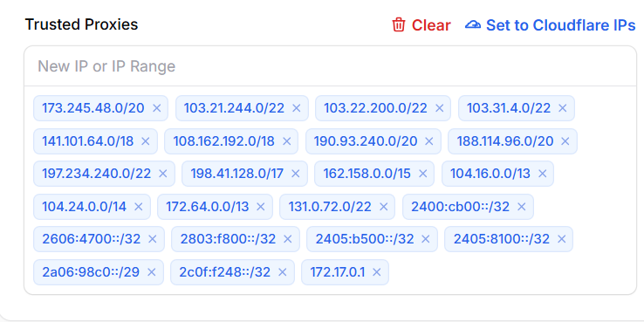Image resolution: width=644 pixels, height=322 pixels.
Task: Select the 103.21.244.0/22 tag text
Action: [x=234, y=108]
